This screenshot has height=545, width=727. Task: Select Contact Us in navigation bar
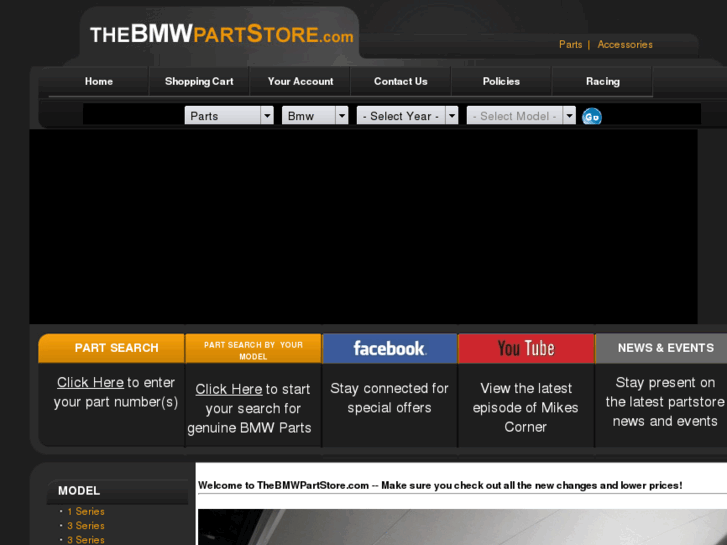[401, 81]
